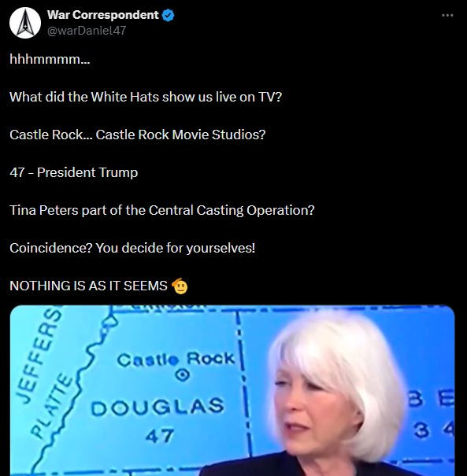Click the Castle Rock Movie Studios question
The image size is (467, 476).
click(x=138, y=135)
